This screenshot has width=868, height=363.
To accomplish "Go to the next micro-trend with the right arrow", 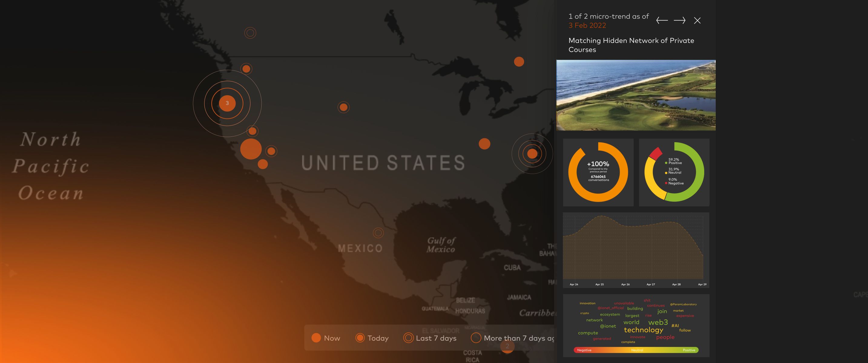I will (679, 21).
